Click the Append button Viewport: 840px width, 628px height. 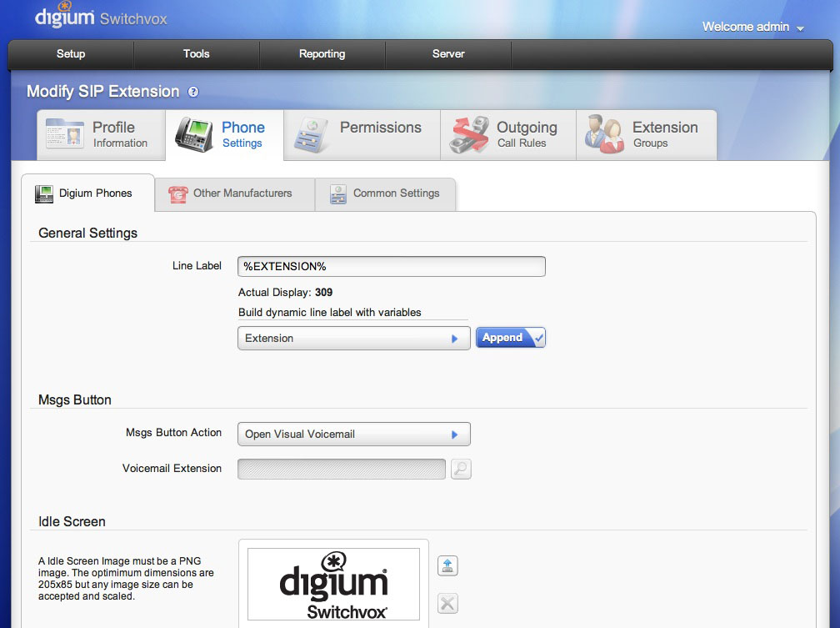(511, 338)
